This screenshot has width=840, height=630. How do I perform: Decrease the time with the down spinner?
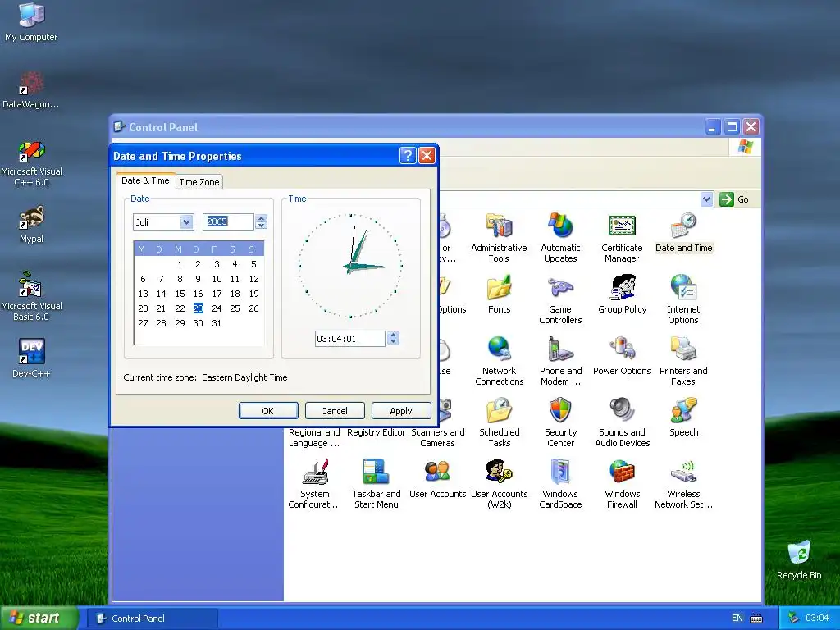(393, 342)
